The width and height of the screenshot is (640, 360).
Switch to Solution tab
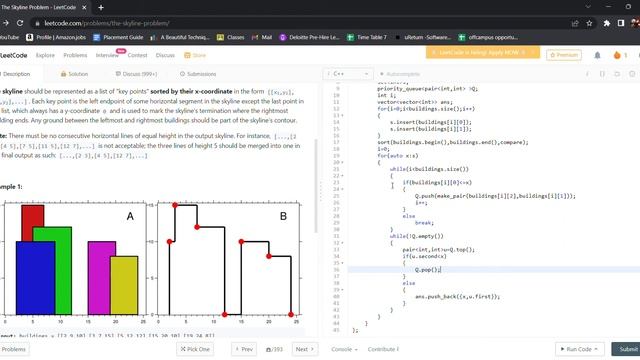(74, 74)
